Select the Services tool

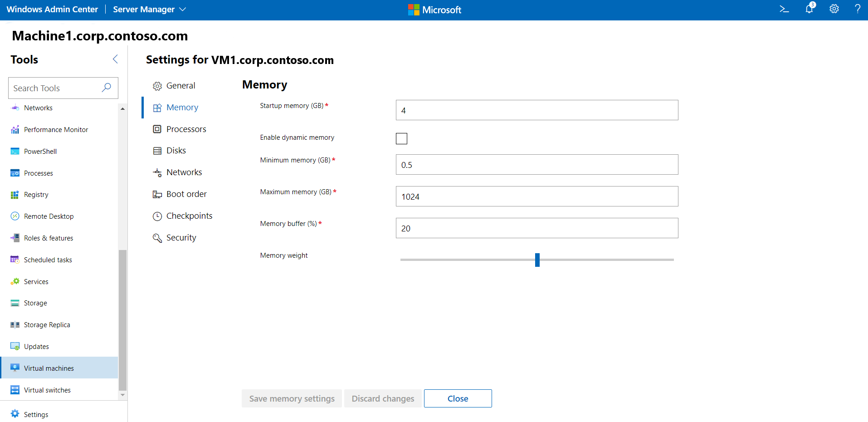point(36,281)
